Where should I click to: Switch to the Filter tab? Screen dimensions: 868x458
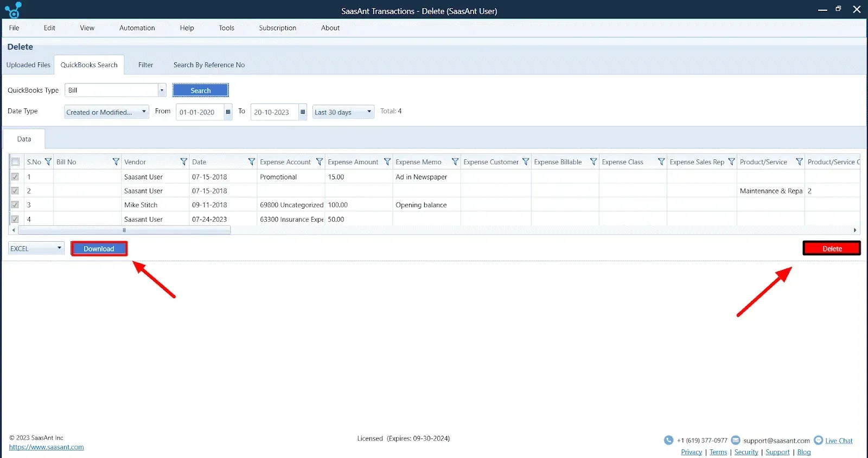(x=145, y=64)
